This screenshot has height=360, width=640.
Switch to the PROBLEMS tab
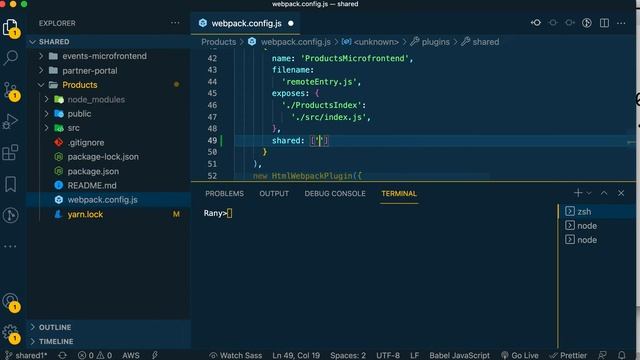click(224, 193)
